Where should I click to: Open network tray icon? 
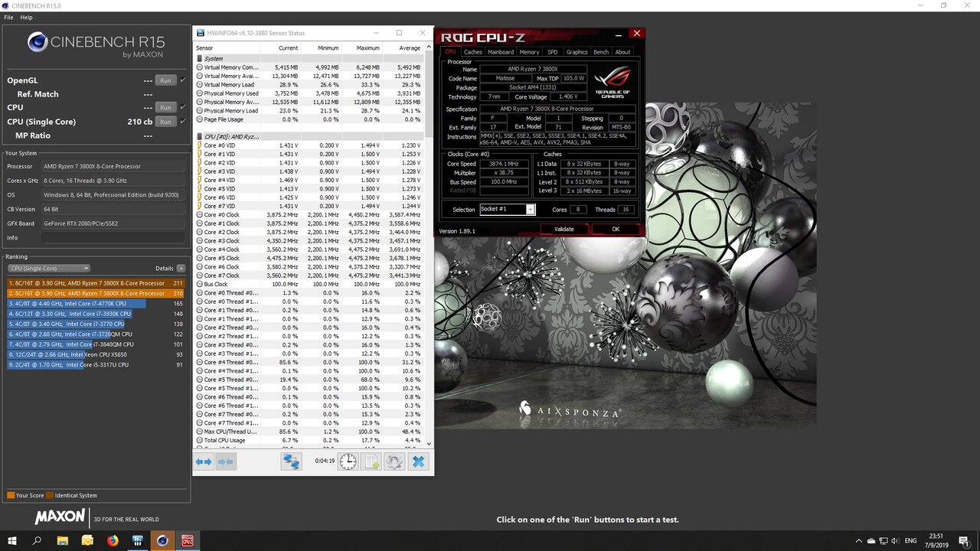tap(885, 540)
